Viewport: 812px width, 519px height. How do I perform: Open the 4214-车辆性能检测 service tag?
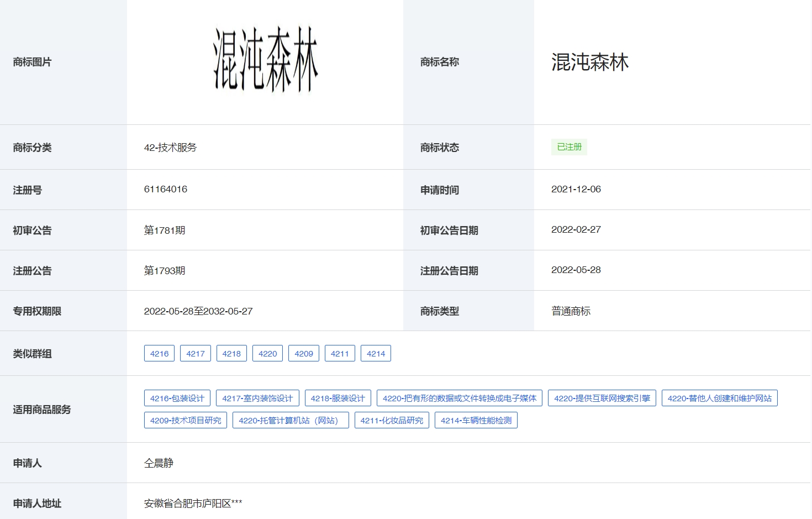tap(476, 420)
